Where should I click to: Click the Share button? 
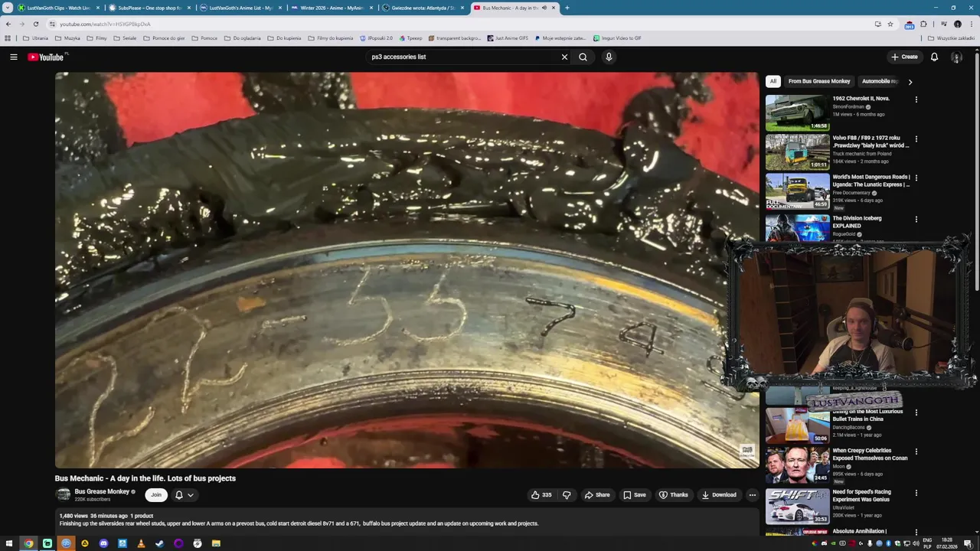(597, 494)
